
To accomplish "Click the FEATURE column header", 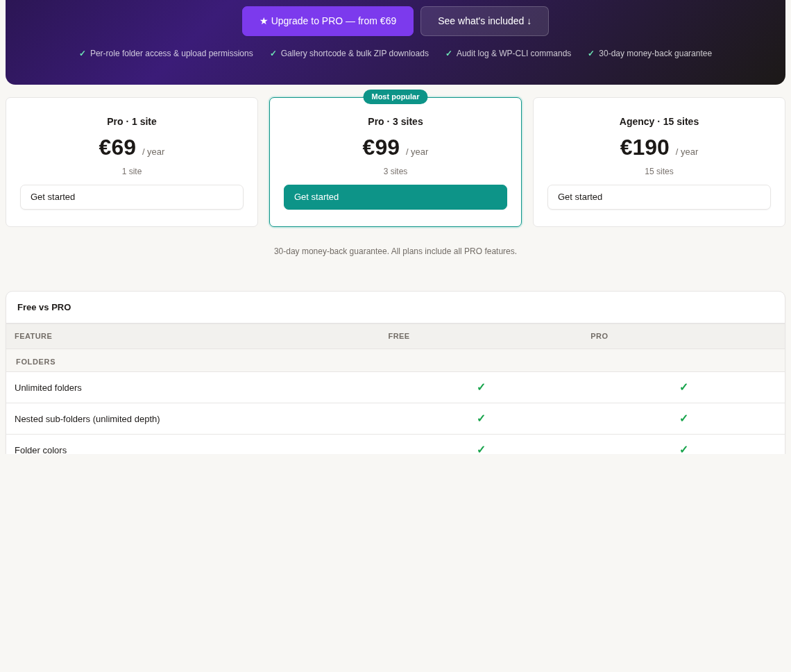I will pyautogui.click(x=33, y=336).
